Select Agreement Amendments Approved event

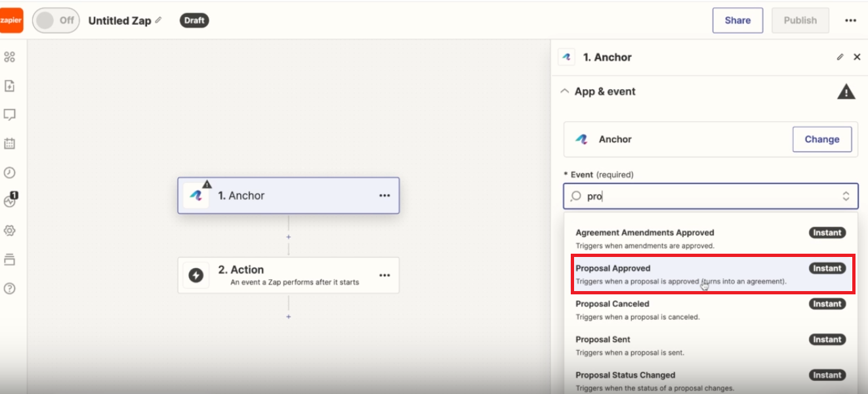tap(711, 239)
